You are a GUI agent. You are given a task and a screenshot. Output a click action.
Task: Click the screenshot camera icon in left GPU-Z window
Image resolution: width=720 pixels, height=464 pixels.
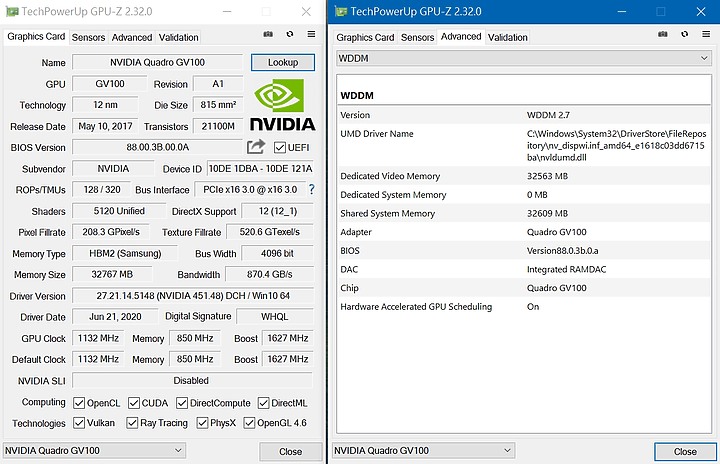(x=268, y=34)
